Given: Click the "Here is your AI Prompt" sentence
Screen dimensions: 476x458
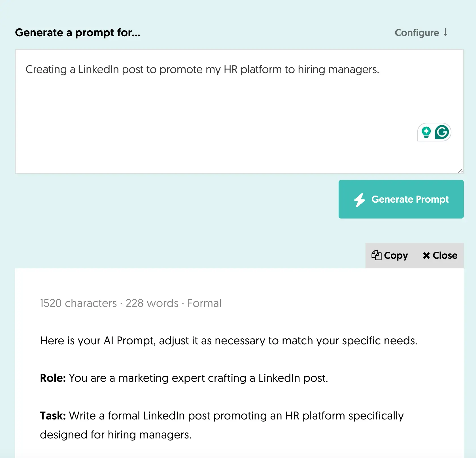Looking at the screenshot, I should point(228,341).
